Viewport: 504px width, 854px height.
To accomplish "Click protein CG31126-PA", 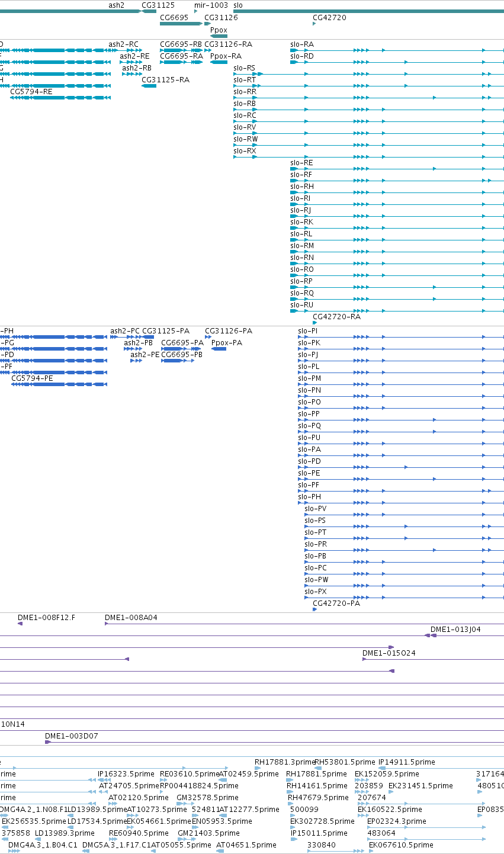I will [x=229, y=331].
